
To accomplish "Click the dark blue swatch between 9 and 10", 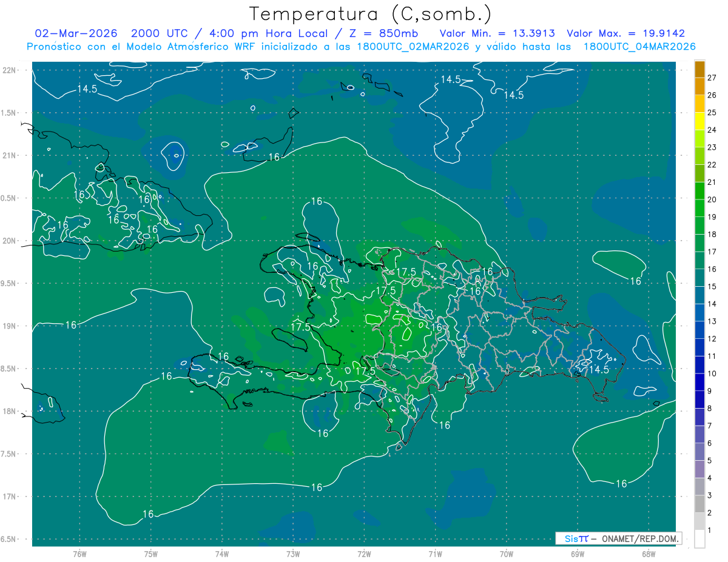I will click(699, 382).
